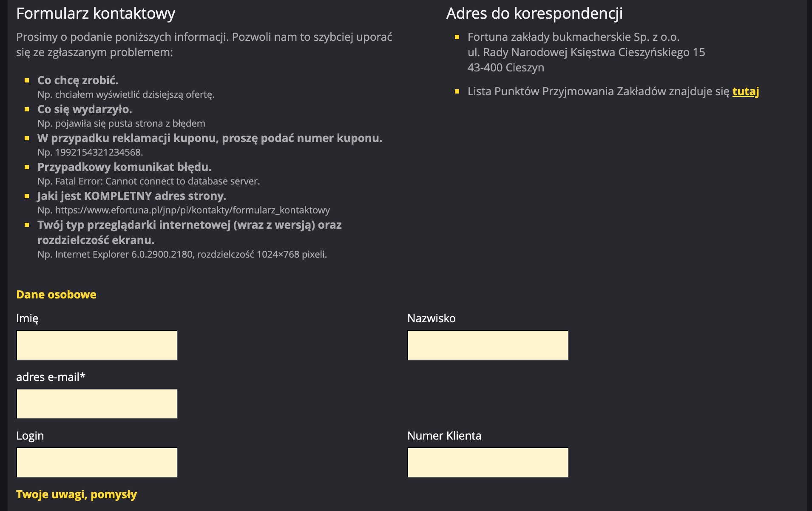Click the "Co się wydarzyło." list item
The height and width of the screenshot is (511, 812).
click(x=85, y=109)
